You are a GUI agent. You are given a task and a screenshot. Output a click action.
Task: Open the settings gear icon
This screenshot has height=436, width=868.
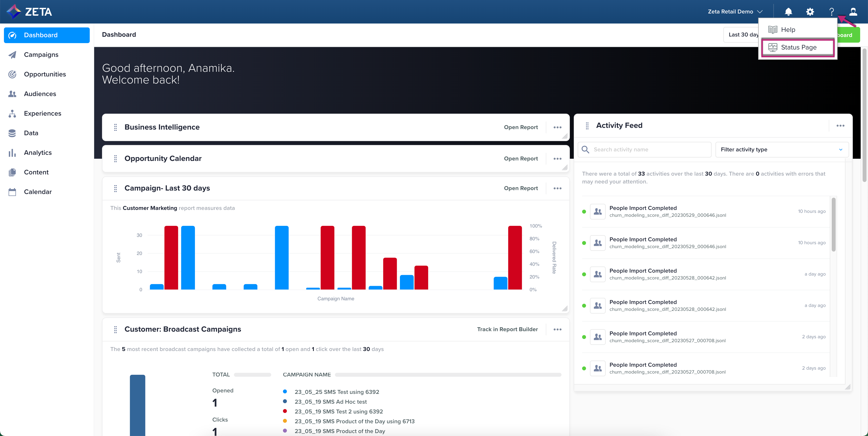pyautogui.click(x=810, y=12)
